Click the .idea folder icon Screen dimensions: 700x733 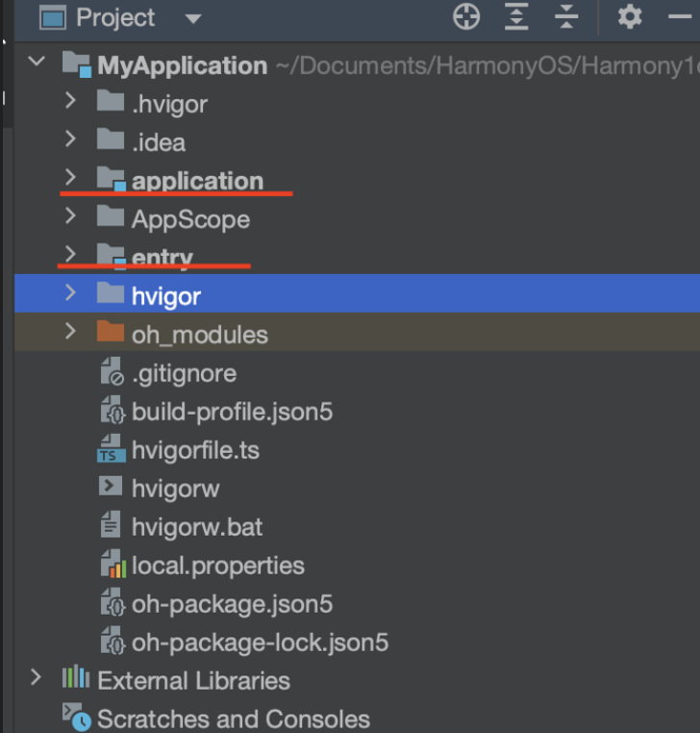111,139
